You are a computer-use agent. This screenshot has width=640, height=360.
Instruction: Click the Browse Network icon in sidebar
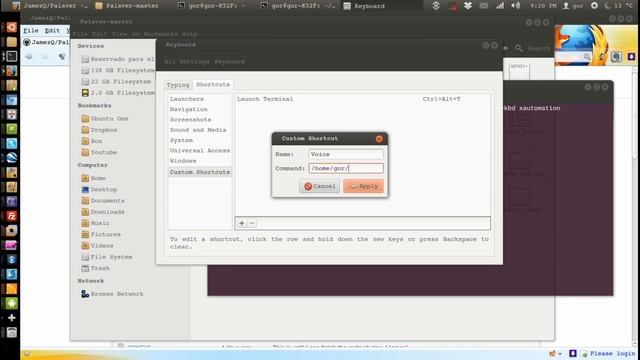tap(85, 293)
